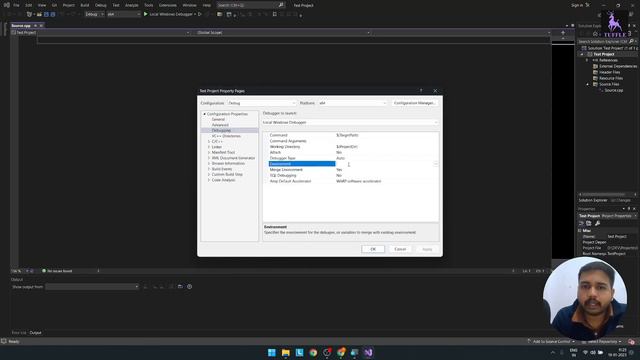The width and height of the screenshot is (640, 360).
Task: Select Code Analysis in the property tree
Action: 223,180
